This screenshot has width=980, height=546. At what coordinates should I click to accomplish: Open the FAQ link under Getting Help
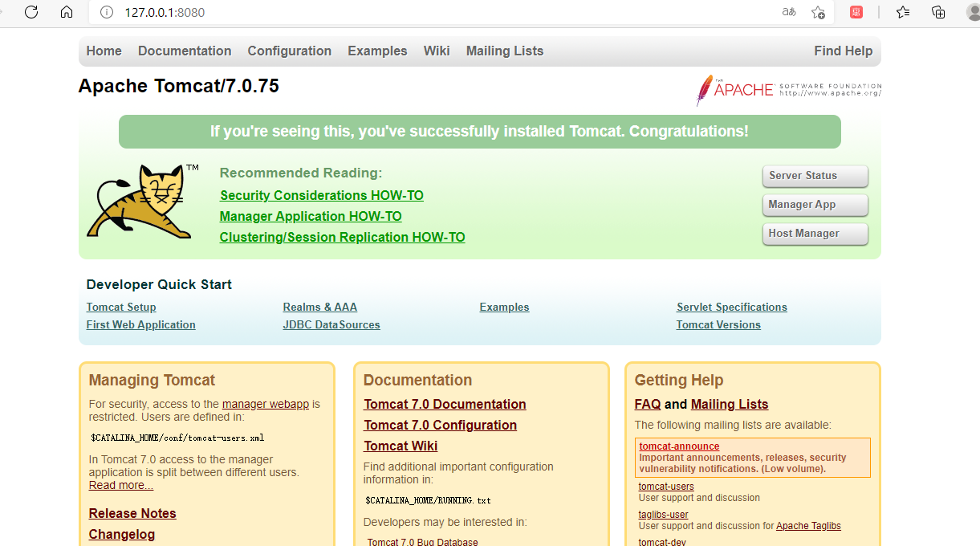pos(648,404)
